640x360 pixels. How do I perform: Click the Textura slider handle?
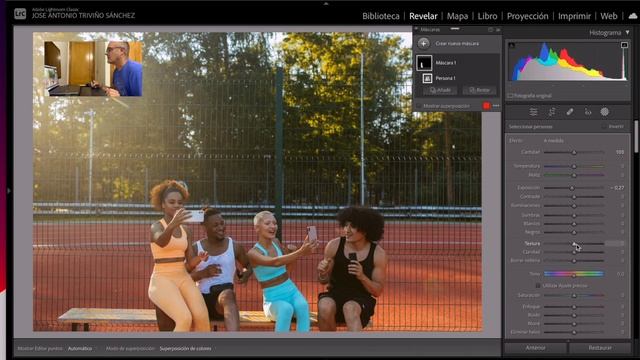click(x=574, y=244)
